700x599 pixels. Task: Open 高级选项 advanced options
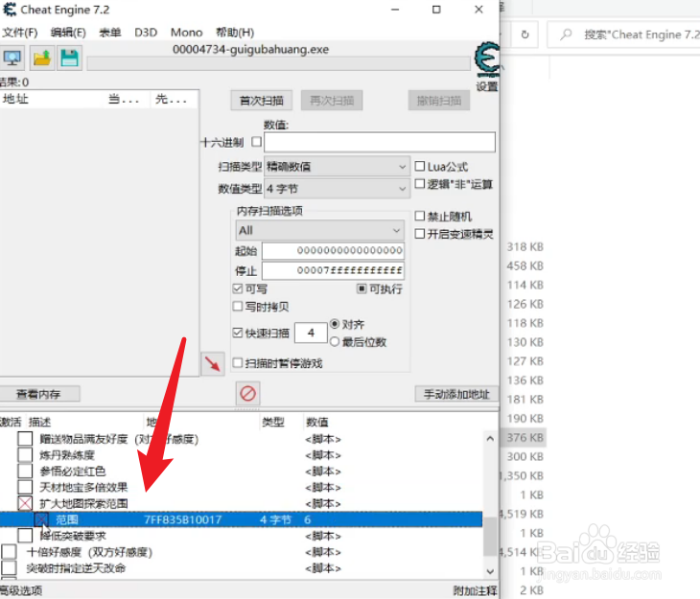coord(21,590)
